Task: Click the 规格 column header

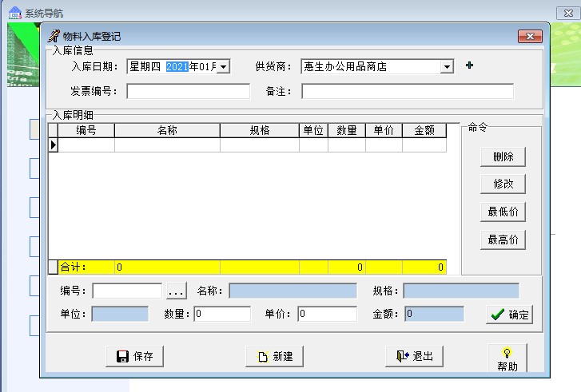Action: [x=260, y=130]
